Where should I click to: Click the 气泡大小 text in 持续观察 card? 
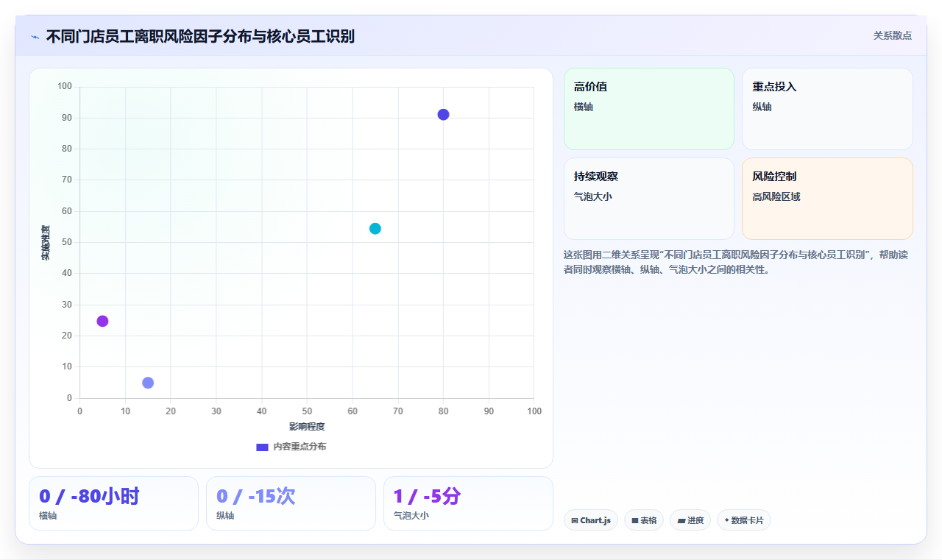coord(593,197)
